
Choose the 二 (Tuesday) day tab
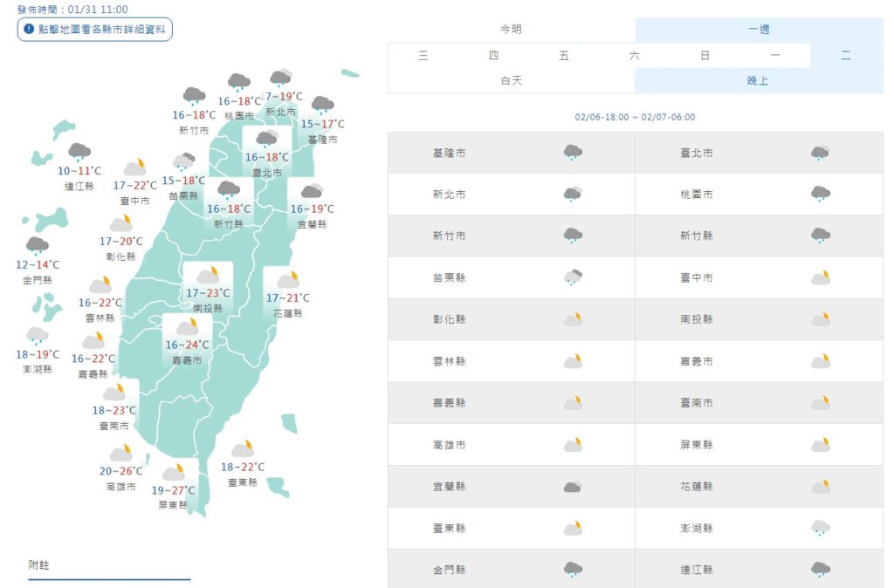(846, 56)
